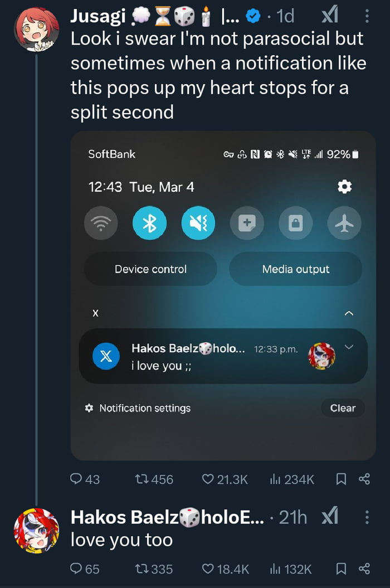Enable airplane mode
Viewport: 390px width, 588px height.
[x=344, y=223]
